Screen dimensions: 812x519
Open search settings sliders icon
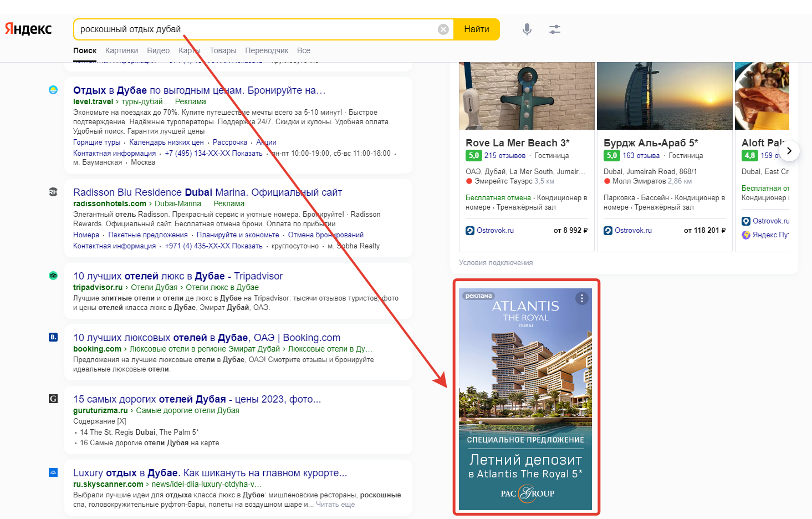[555, 29]
